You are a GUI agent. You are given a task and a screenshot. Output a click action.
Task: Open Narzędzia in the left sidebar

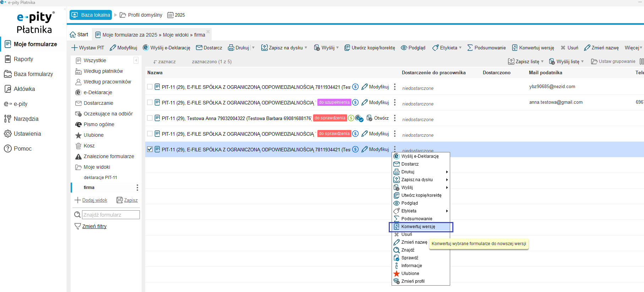pyautogui.click(x=26, y=119)
